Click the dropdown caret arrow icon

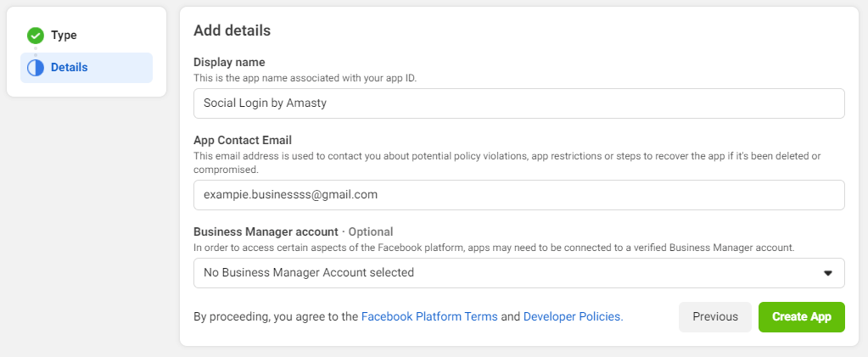click(x=827, y=273)
